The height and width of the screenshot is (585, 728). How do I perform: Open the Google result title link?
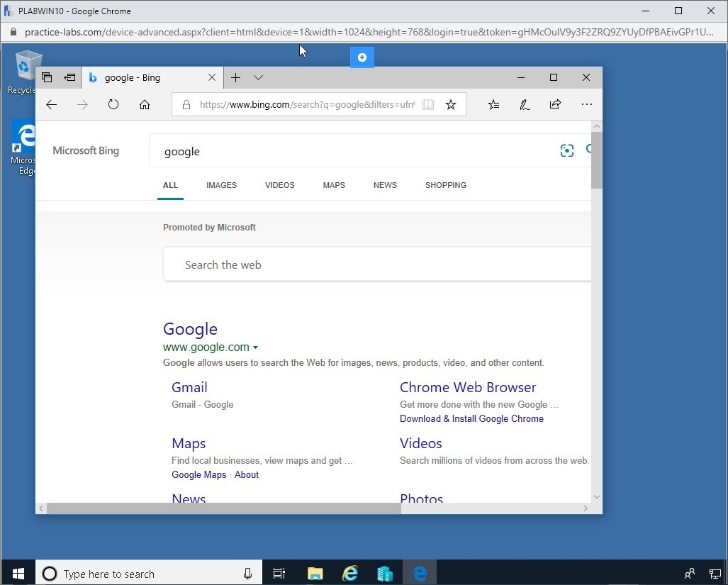point(191,329)
